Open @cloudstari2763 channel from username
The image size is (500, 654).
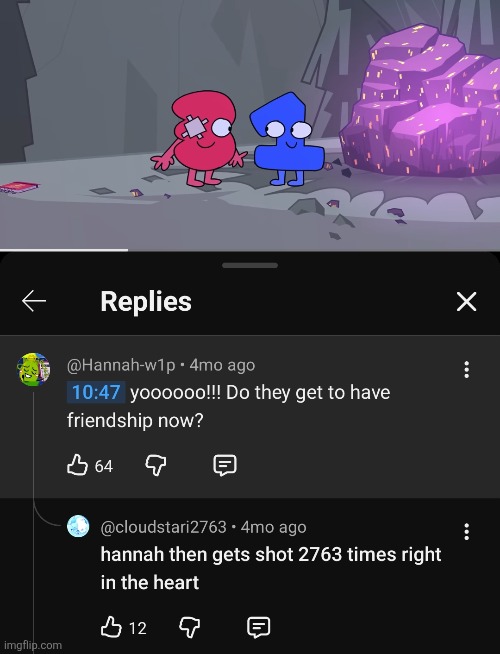click(x=163, y=527)
